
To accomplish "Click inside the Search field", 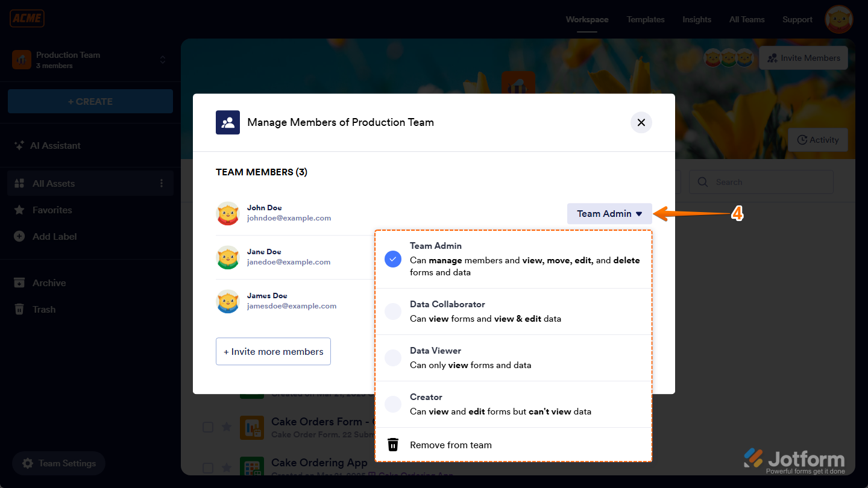I will (761, 181).
